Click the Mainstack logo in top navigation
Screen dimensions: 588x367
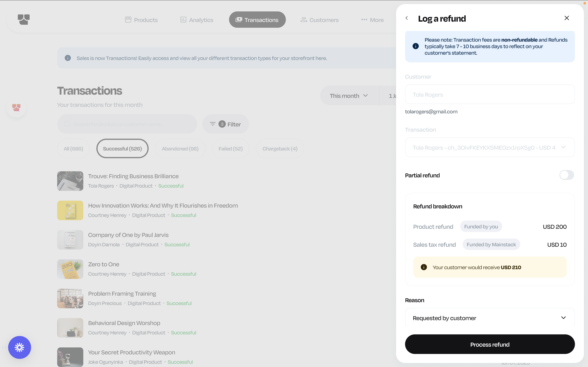point(23,19)
